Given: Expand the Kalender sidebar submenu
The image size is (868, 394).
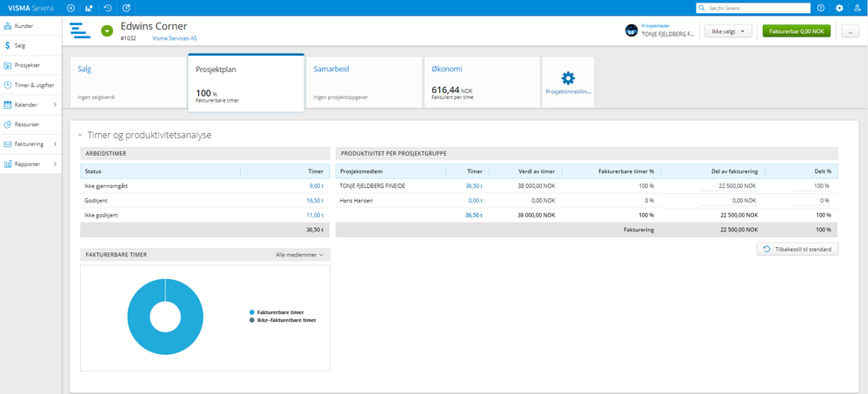Looking at the screenshot, I should pos(55,104).
